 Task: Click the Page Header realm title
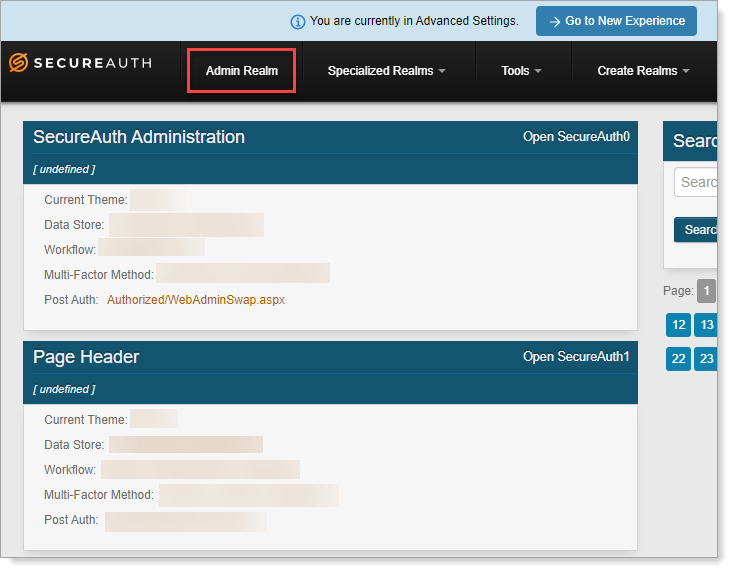86,357
